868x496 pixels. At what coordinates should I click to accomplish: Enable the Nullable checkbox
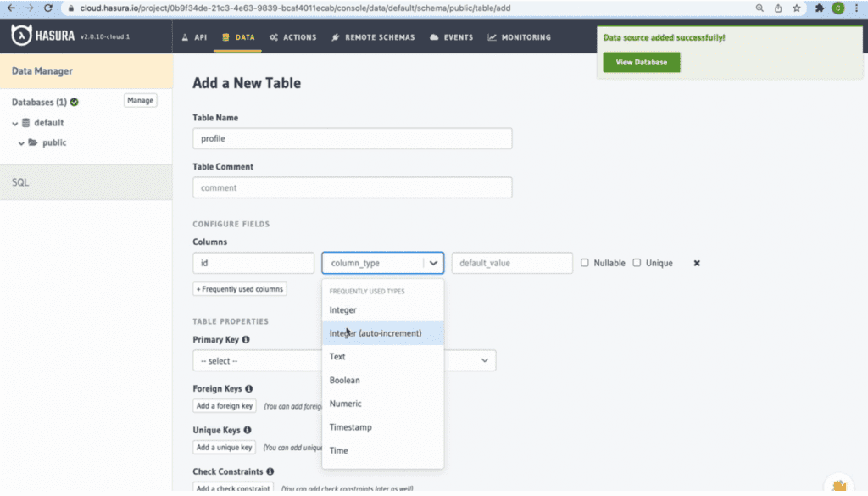(585, 263)
